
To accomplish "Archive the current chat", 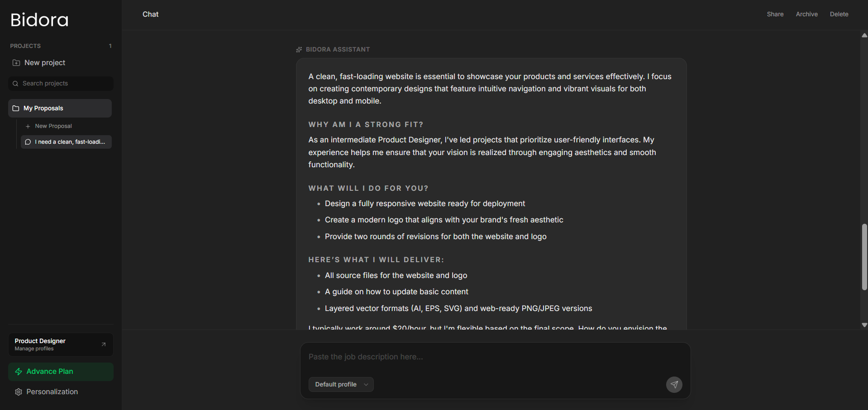I will pyautogui.click(x=806, y=14).
